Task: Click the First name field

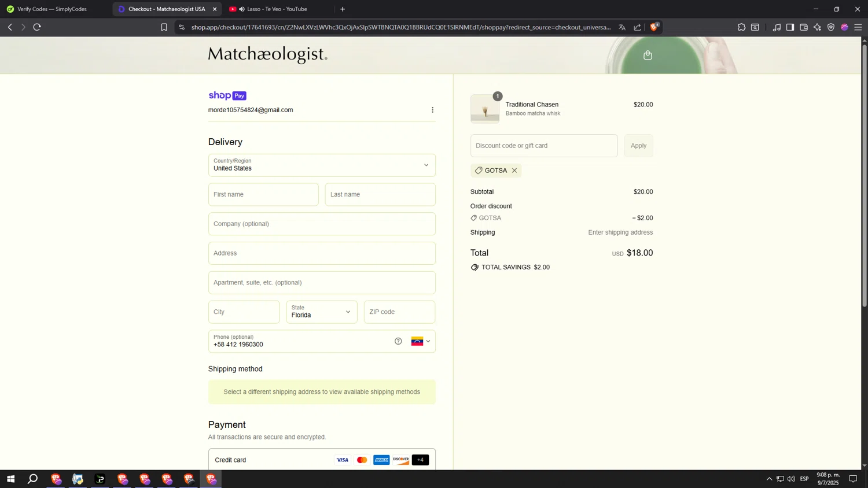Action: (263, 194)
